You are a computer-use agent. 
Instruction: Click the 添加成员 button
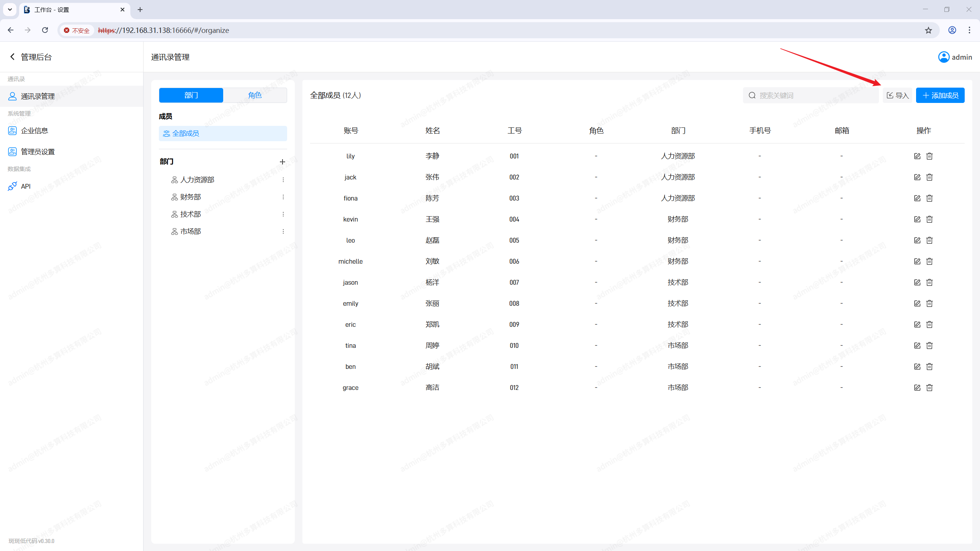pos(940,95)
